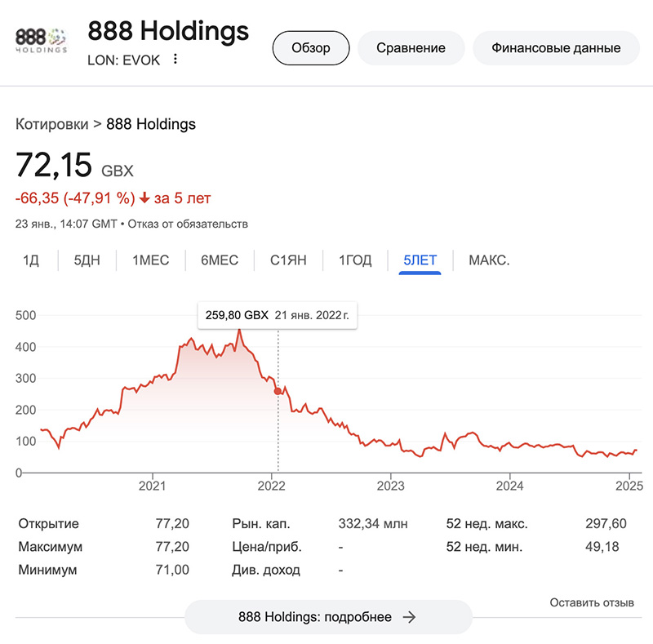Click the arrow icon in the подробнее button

click(410, 617)
